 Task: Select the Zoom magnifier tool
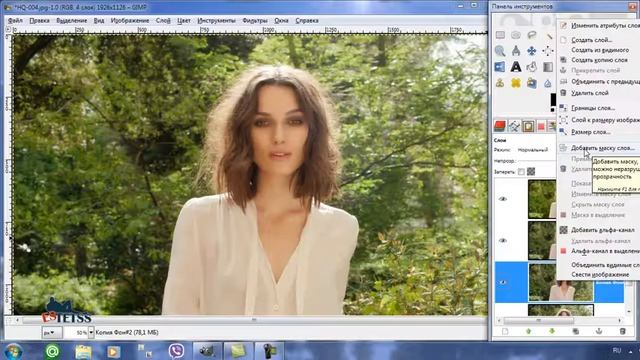point(500,51)
